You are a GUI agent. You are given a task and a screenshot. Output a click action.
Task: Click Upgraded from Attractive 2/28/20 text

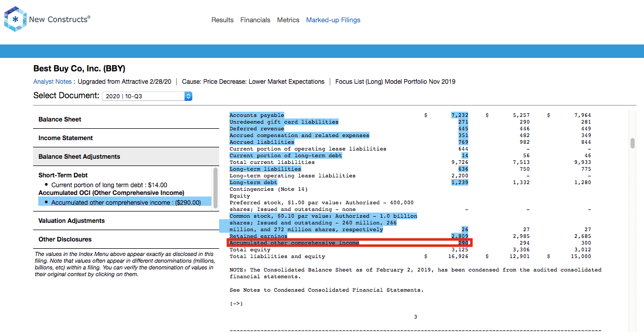(x=124, y=82)
